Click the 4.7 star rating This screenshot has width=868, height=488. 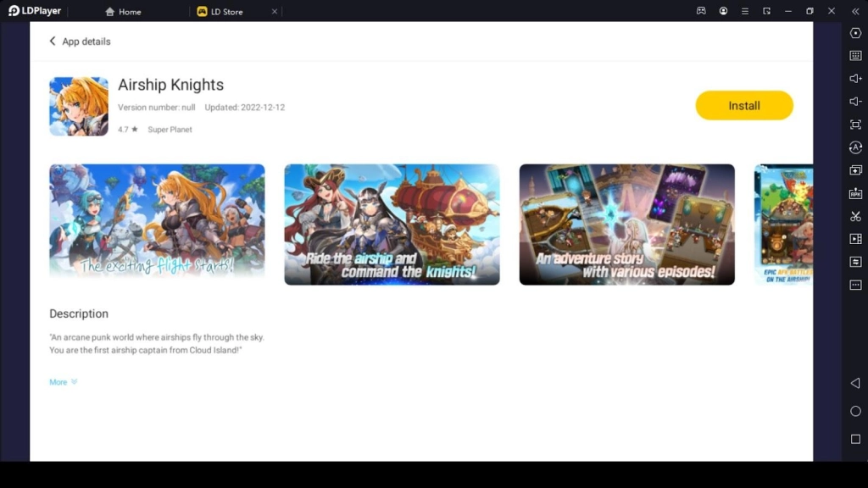(127, 130)
